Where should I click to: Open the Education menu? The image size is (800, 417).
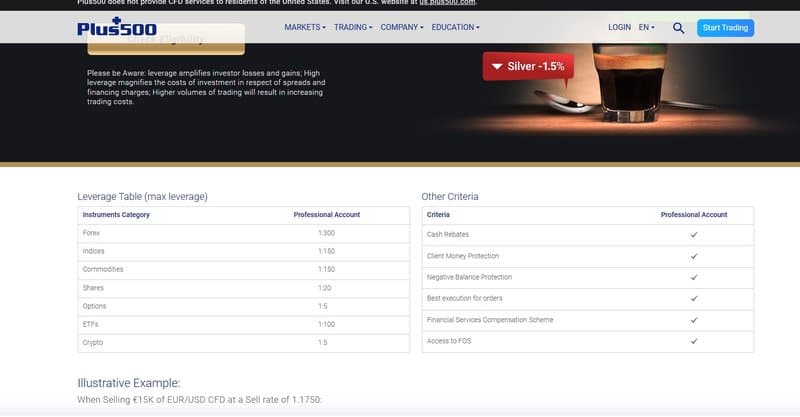(x=455, y=27)
